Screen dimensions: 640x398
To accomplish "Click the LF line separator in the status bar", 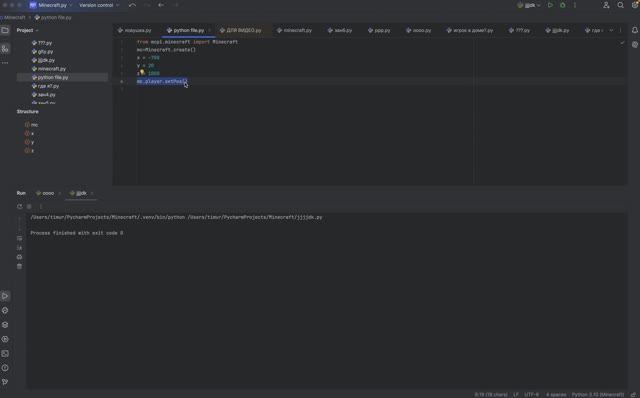I will click(x=516, y=394).
